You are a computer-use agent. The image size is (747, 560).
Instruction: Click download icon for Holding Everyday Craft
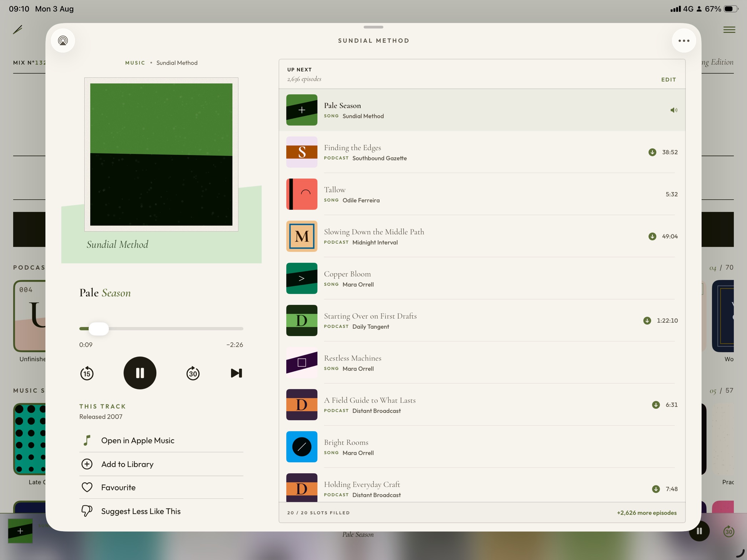(656, 489)
